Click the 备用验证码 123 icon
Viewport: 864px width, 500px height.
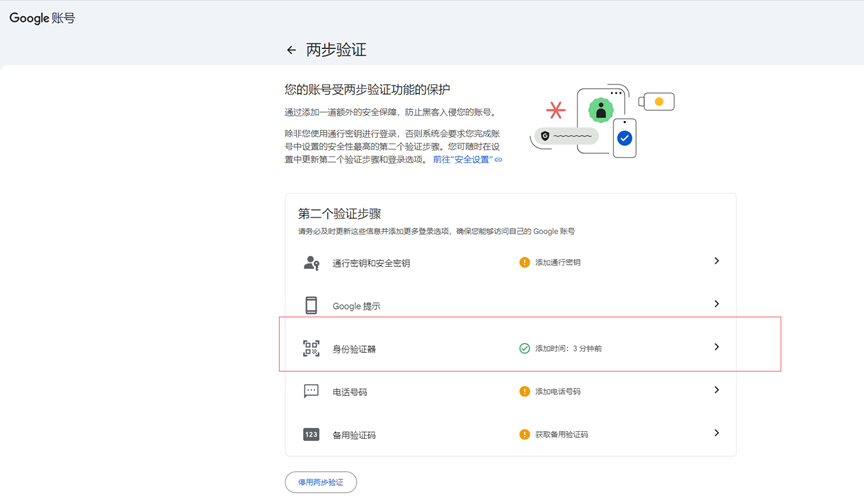(x=311, y=435)
